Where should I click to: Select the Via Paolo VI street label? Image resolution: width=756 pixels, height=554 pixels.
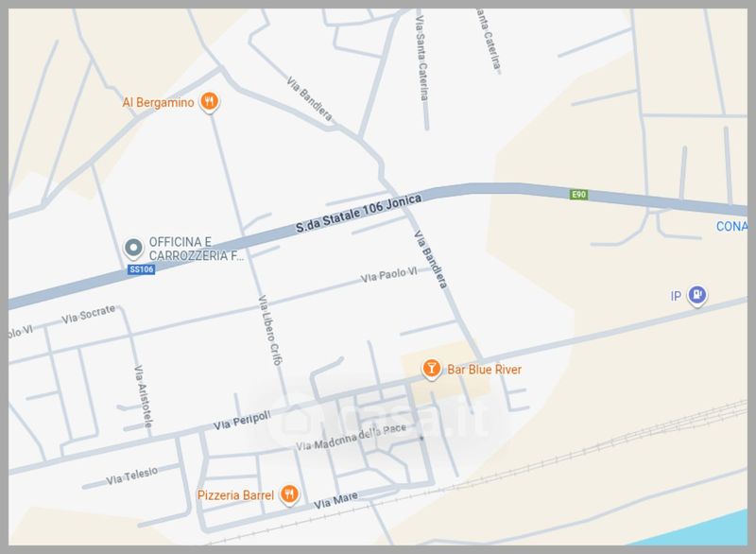389,275
